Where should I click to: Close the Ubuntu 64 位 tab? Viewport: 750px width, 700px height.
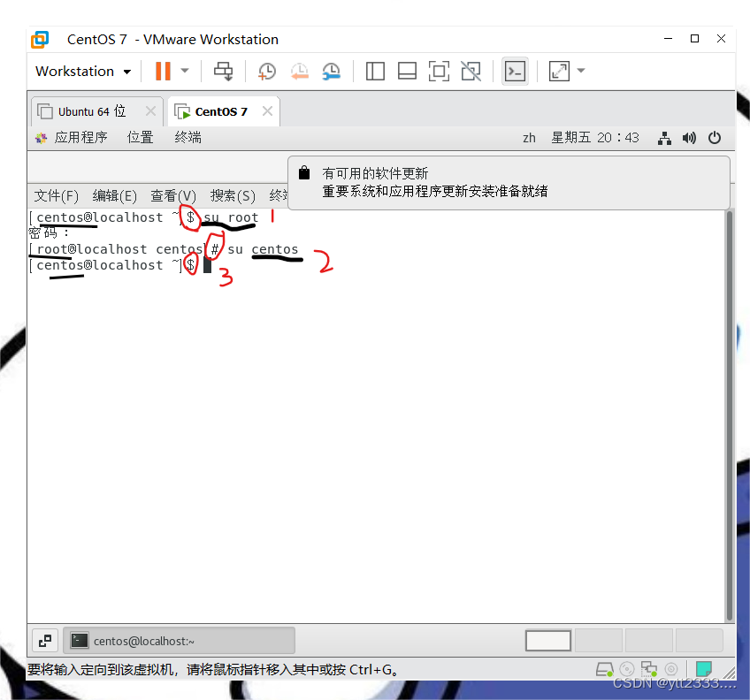[x=150, y=111]
